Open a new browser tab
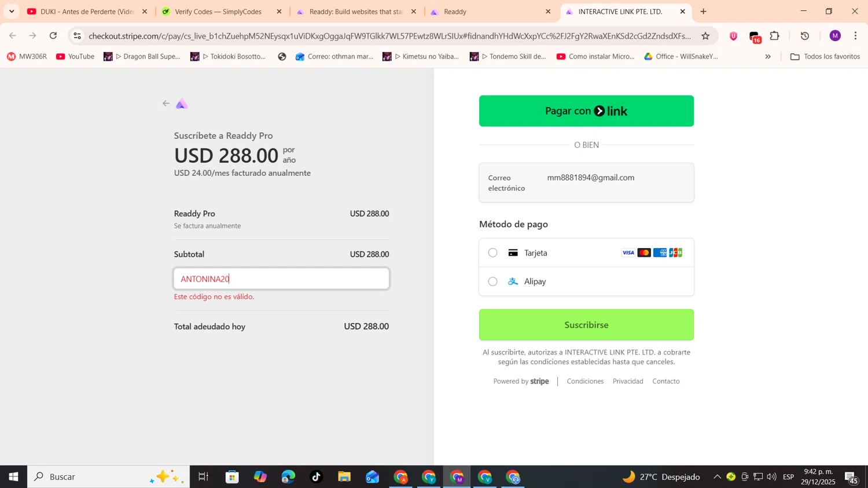Viewport: 868px width, 488px height. pos(703,12)
